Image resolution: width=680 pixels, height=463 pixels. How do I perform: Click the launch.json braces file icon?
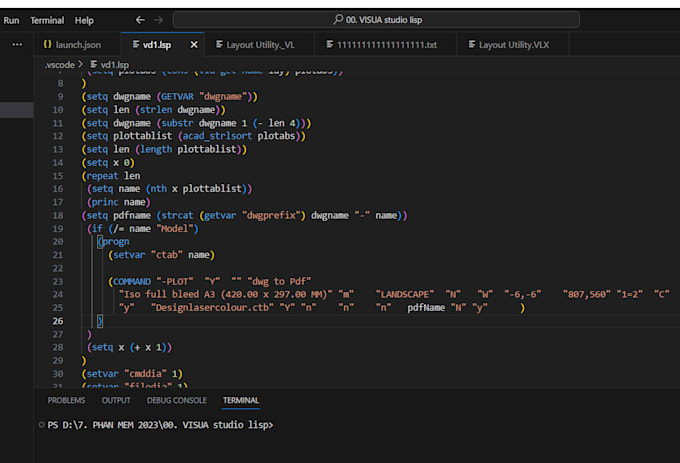pos(48,44)
